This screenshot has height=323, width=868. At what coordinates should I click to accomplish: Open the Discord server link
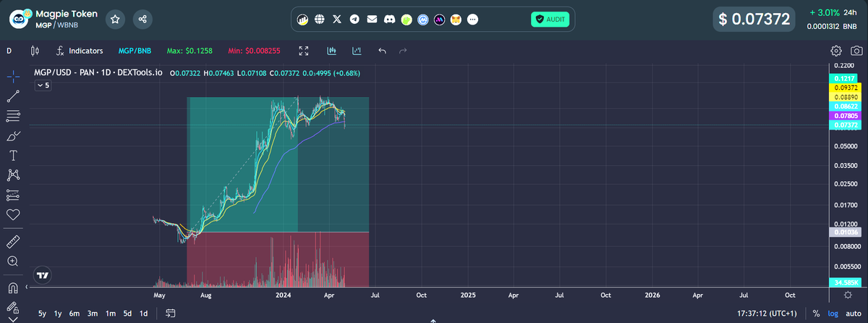coord(389,20)
